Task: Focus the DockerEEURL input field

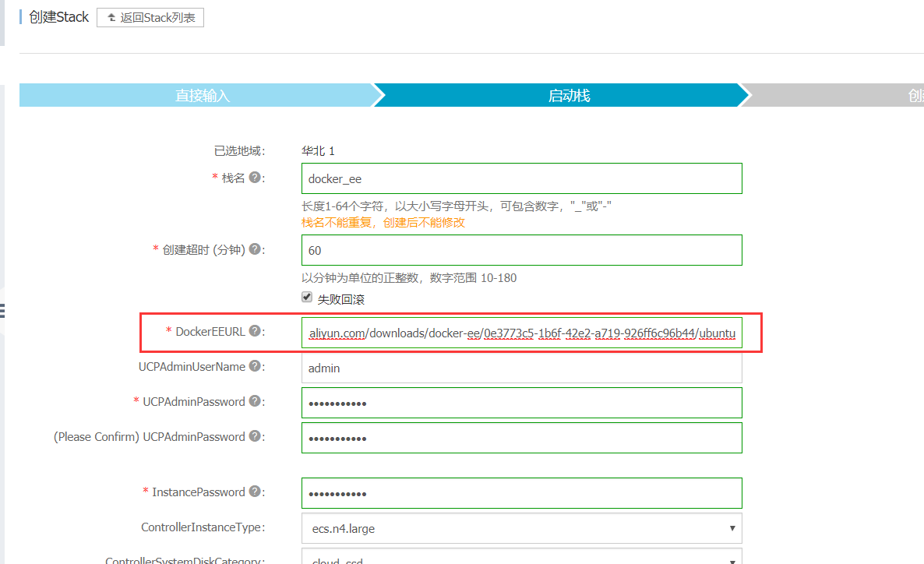Action: point(521,333)
